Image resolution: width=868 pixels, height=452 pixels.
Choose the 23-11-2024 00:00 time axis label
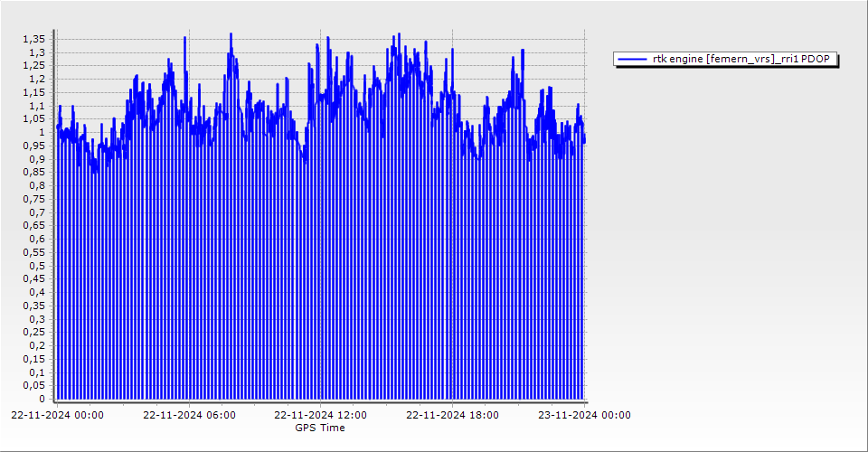point(585,416)
